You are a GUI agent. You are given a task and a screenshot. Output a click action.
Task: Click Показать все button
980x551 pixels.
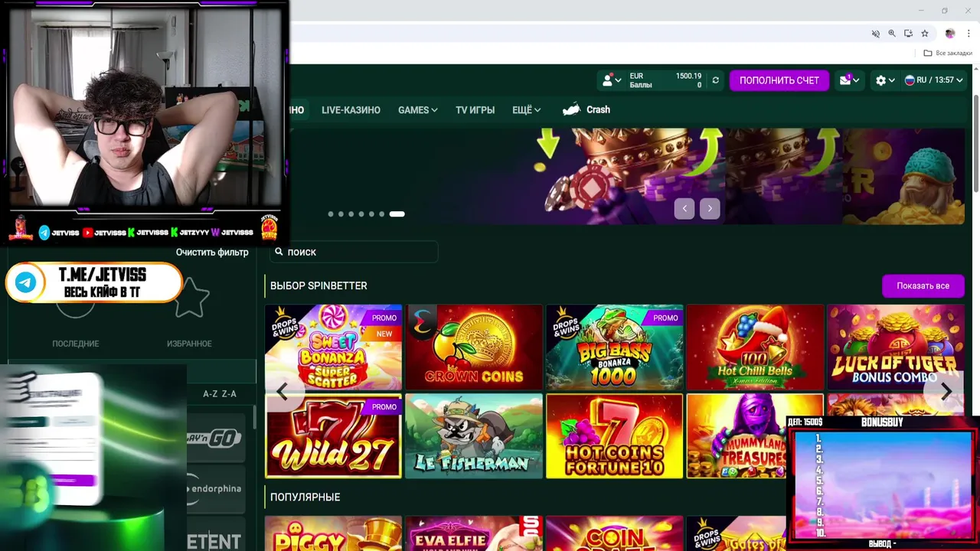pyautogui.click(x=923, y=286)
